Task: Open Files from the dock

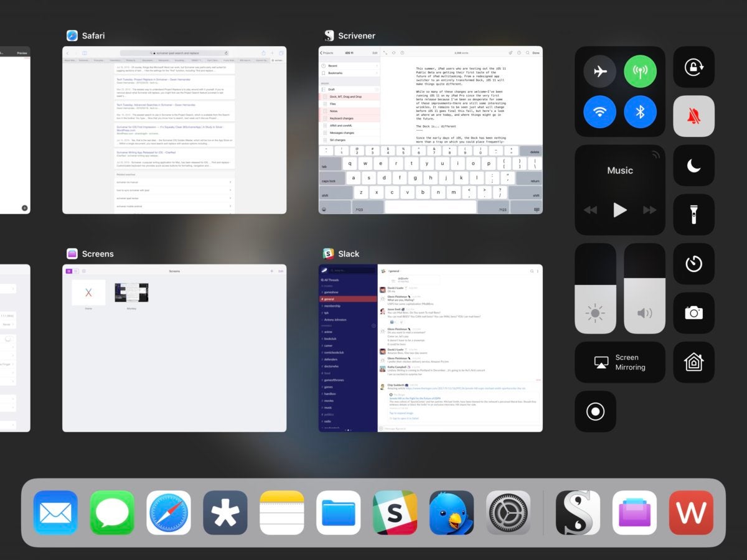Action: pyautogui.click(x=339, y=513)
